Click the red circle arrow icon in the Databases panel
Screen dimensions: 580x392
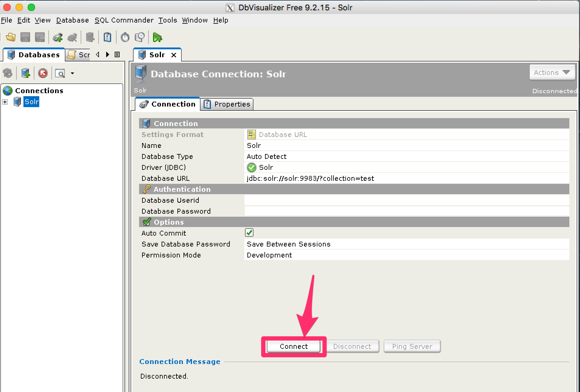coord(43,73)
